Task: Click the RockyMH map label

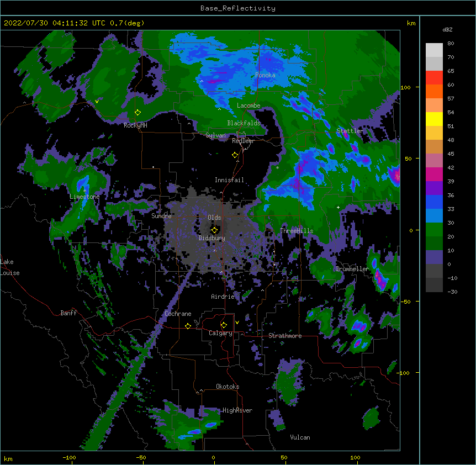Action: click(x=135, y=125)
